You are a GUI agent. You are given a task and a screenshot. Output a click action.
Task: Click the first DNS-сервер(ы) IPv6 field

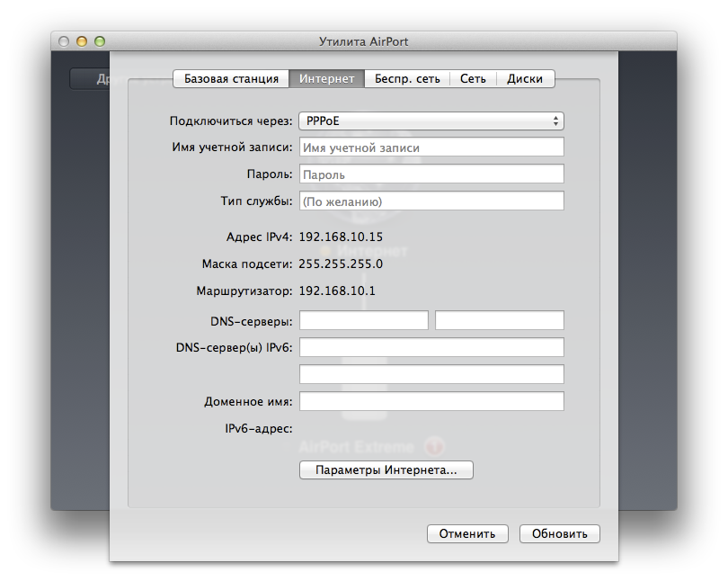tap(431, 347)
